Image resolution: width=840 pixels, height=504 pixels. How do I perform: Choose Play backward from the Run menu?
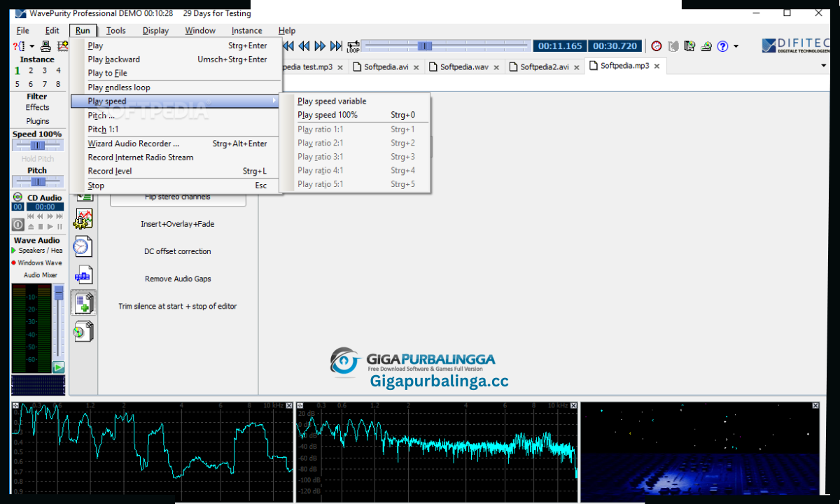(176, 59)
